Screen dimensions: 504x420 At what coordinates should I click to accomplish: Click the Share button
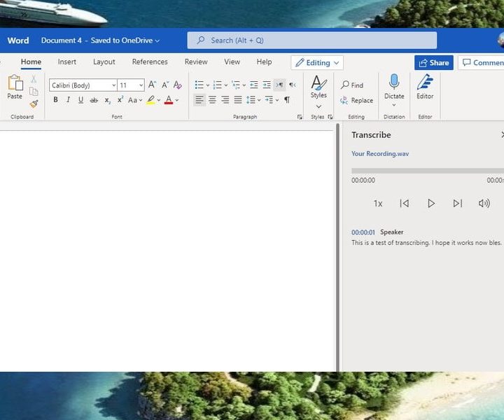coord(433,63)
